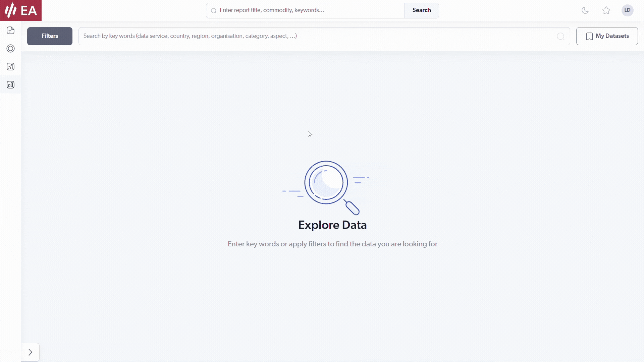This screenshot has width=644, height=362.
Task: Click the 'Enter key words or apply filters' text
Action: click(x=332, y=244)
